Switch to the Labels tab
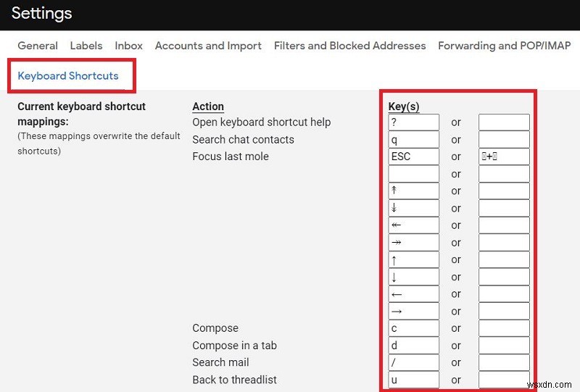 86,46
